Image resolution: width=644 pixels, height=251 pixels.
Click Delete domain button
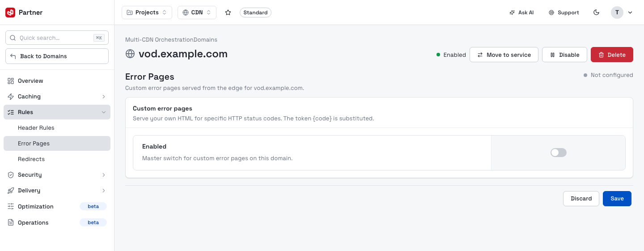[612, 55]
